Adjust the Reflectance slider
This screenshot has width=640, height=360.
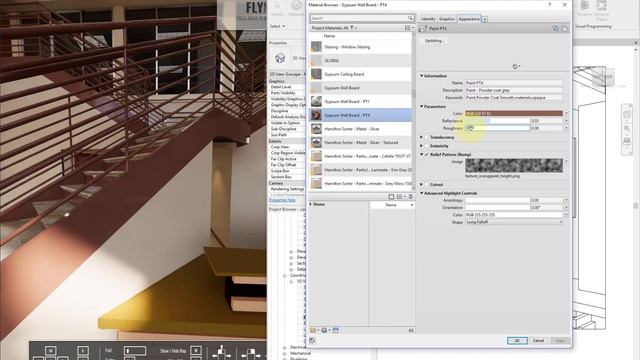(x=498, y=120)
